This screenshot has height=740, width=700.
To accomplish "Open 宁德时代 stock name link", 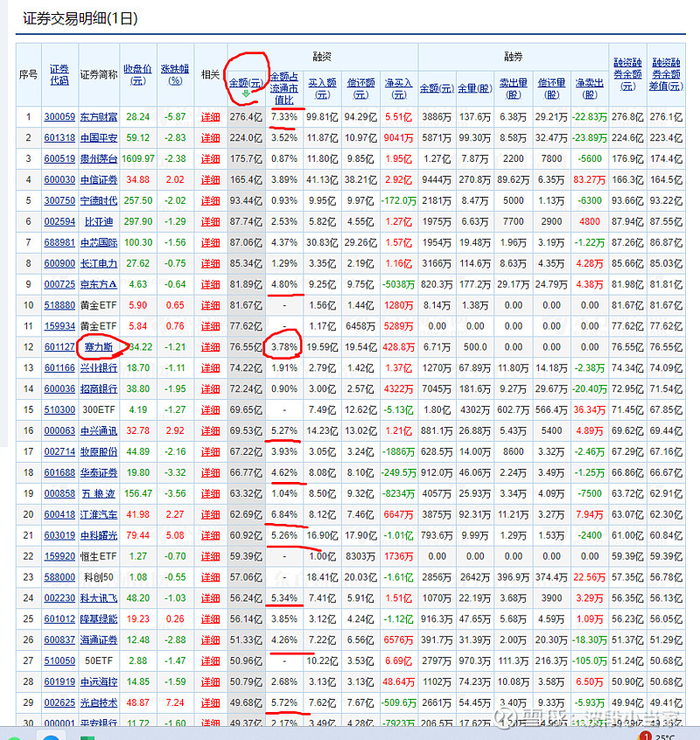I will click(x=99, y=200).
